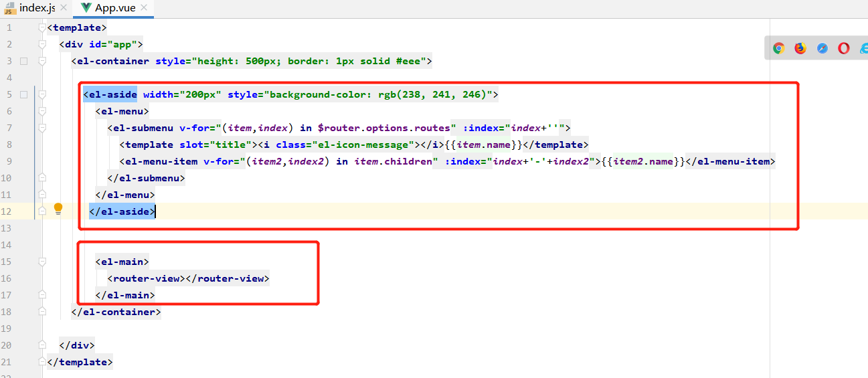This screenshot has width=868, height=378.
Task: Click the :index="index+''" binding
Action: [x=513, y=128]
